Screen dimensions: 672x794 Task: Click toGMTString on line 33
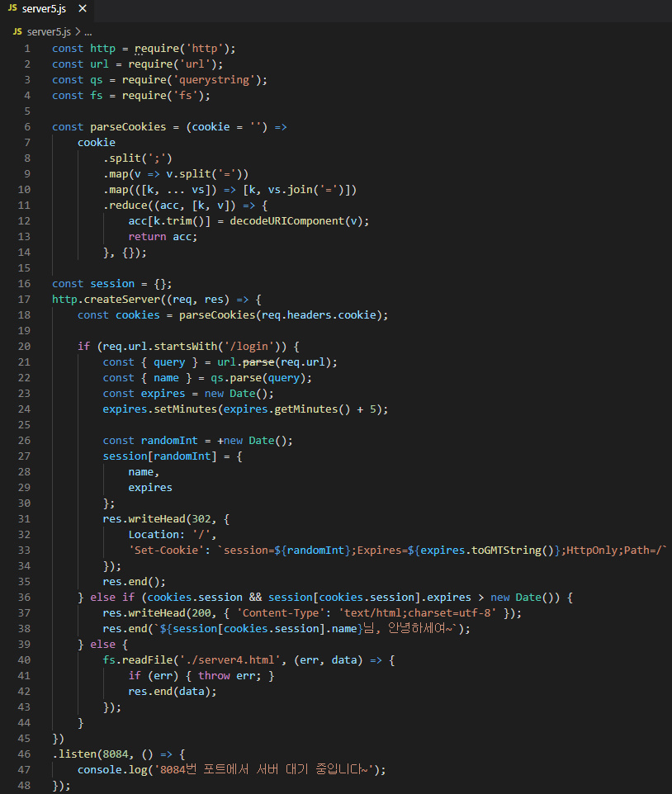[506, 551]
